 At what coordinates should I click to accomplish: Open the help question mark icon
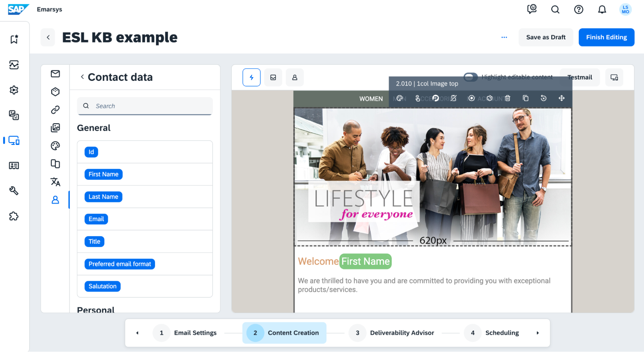pos(579,9)
